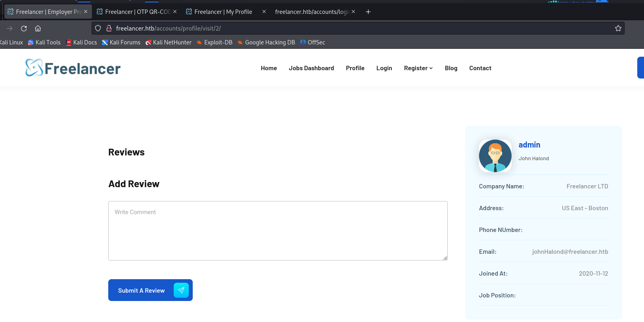This screenshot has height=322, width=644.
Task: Open Kali Docs bookmark
Action: point(81,42)
